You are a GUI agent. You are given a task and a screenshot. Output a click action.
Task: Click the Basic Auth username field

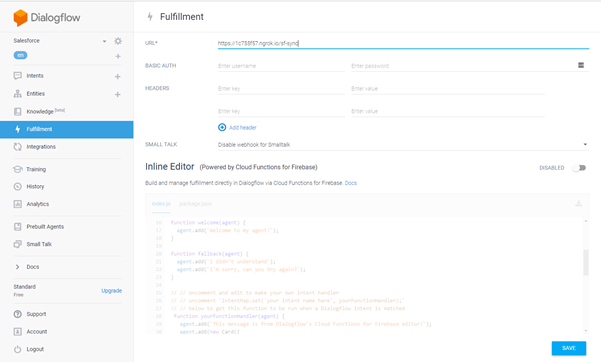coord(281,66)
